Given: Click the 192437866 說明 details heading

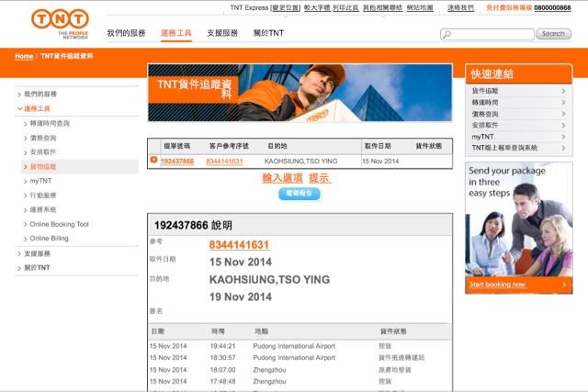Looking at the screenshot, I should point(193,225).
